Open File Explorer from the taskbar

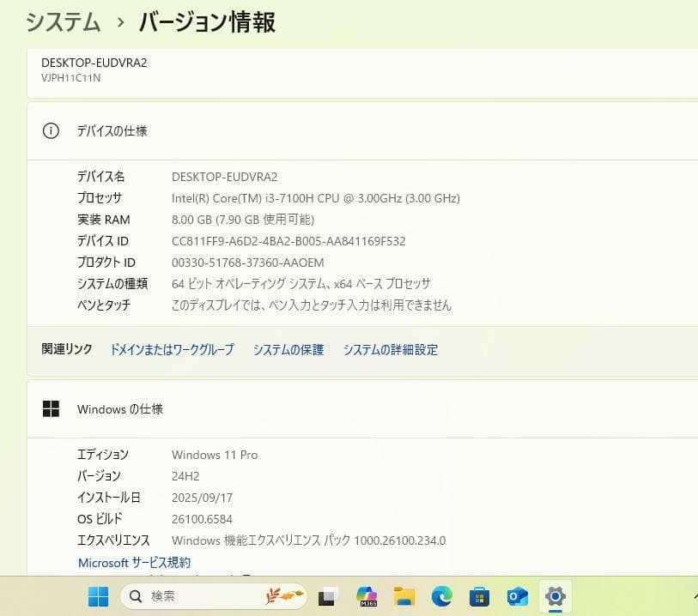pyautogui.click(x=404, y=595)
